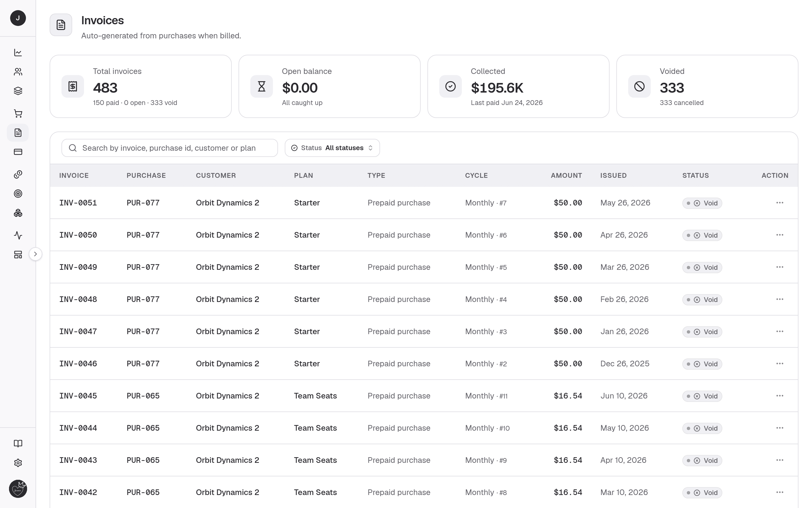Open action menu for INV-0046
Screen dimensions: 812x508
pos(780,364)
